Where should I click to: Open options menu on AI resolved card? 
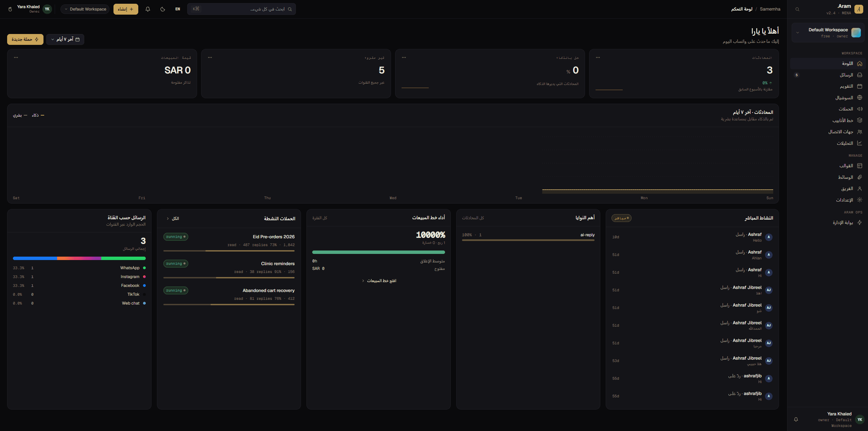coord(404,57)
